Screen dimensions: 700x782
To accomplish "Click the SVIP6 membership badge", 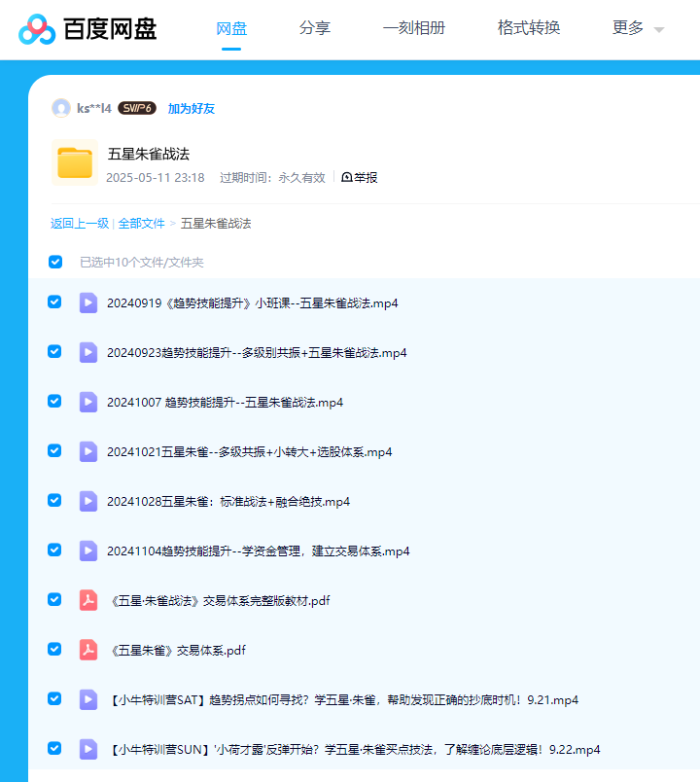I will click(137, 108).
